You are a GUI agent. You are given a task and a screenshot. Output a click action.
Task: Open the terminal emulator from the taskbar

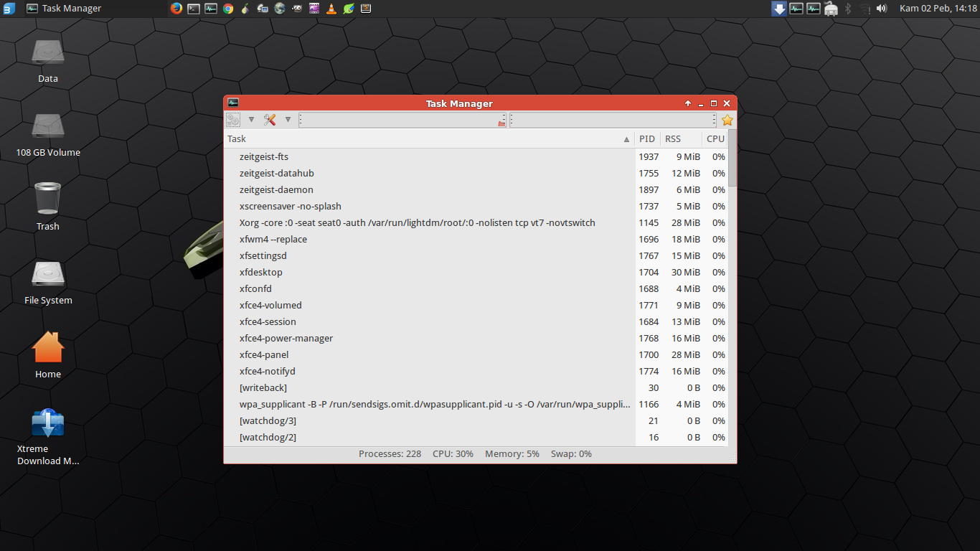(x=193, y=8)
